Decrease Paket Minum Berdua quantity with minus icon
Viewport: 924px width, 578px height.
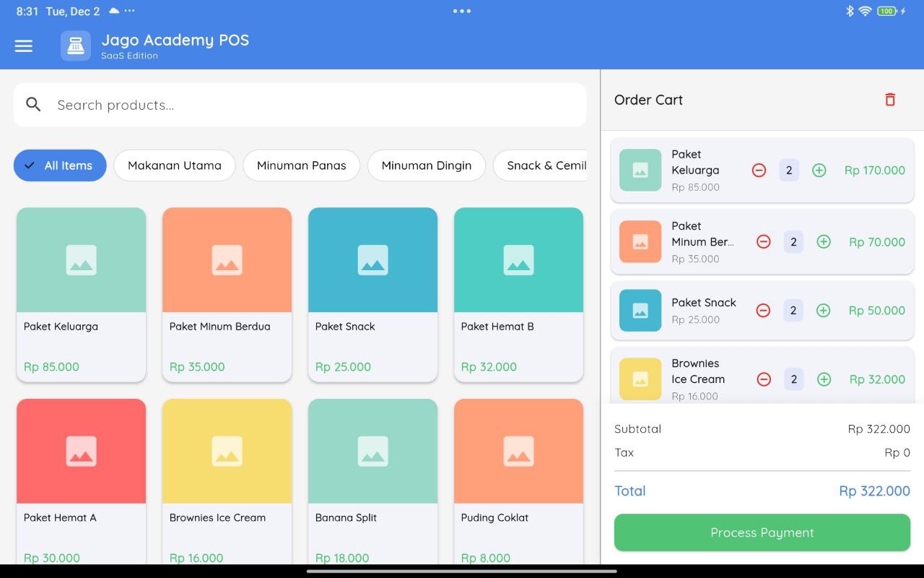(x=763, y=241)
